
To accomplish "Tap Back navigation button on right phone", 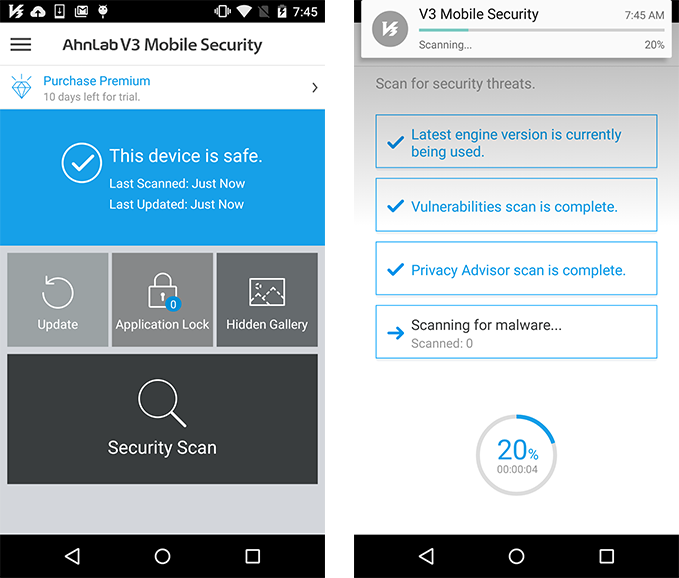I will click(427, 556).
